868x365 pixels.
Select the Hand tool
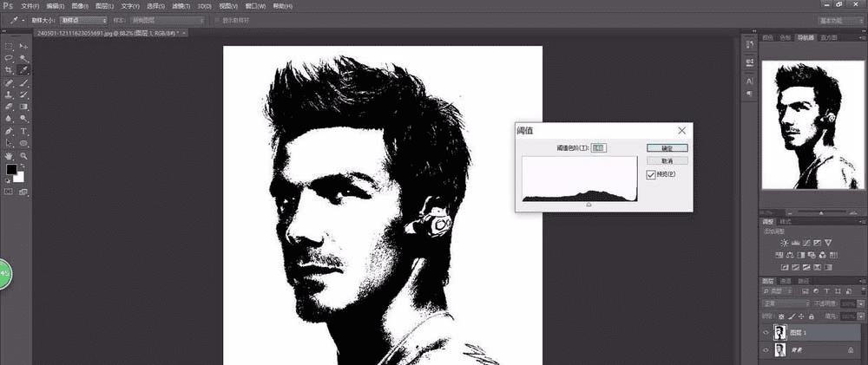click(9, 156)
